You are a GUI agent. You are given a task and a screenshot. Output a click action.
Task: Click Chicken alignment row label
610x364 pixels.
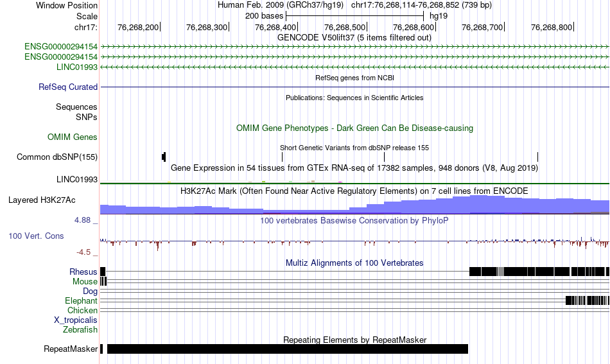tap(82, 310)
